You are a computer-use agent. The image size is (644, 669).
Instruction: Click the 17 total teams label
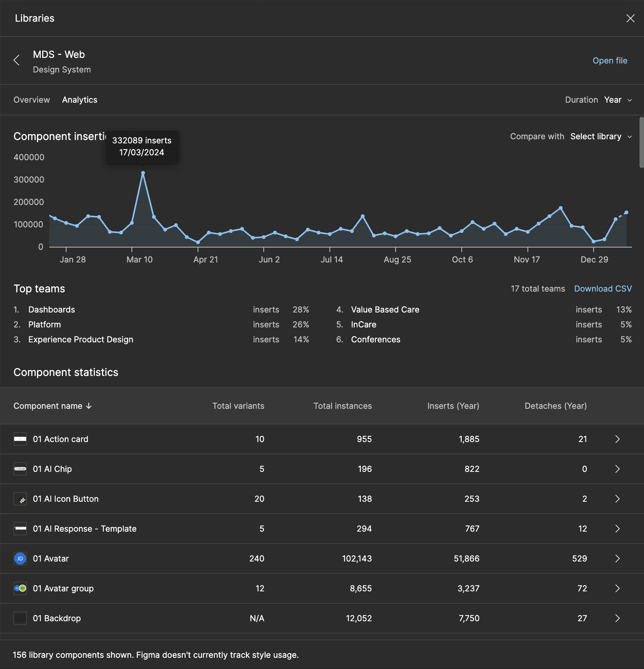[x=538, y=289]
